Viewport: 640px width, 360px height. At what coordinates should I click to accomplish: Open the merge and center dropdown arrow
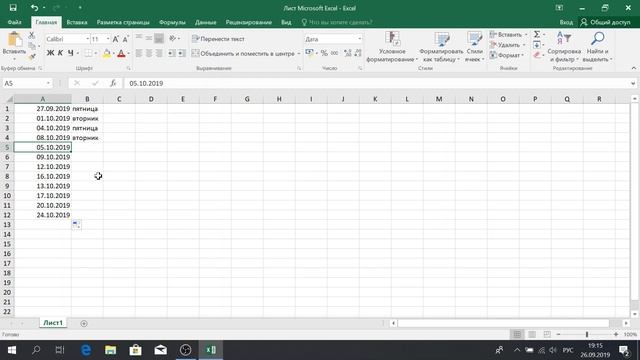point(299,53)
